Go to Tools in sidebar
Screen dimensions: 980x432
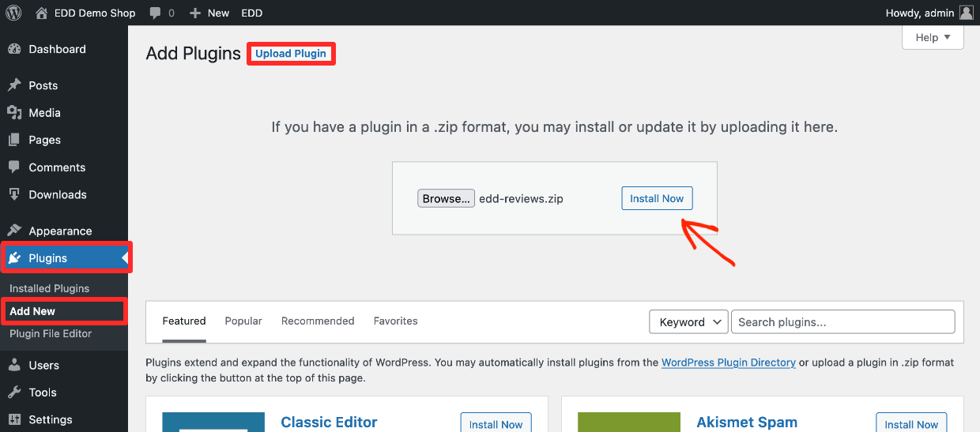coord(43,393)
